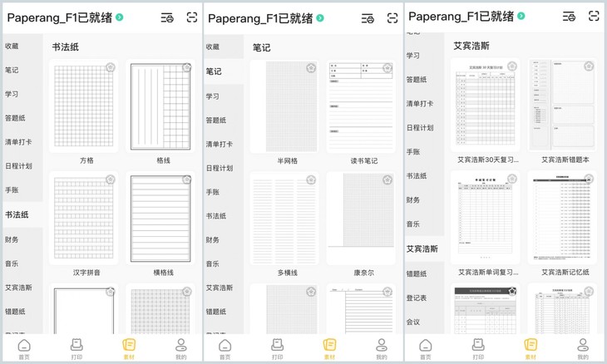Viewport: 607px width, 364px height.
Task: Tap the scan icon in right screen header
Action: (x=594, y=16)
